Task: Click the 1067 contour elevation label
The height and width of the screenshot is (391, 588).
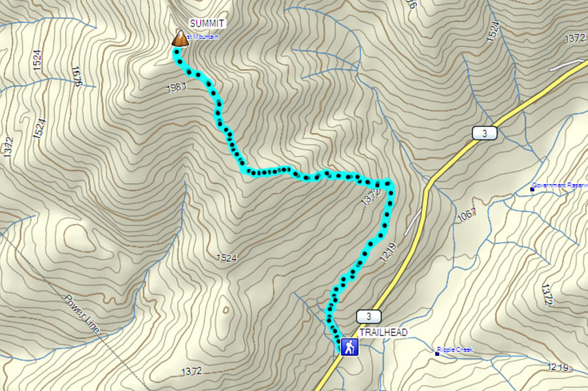Action: (467, 215)
